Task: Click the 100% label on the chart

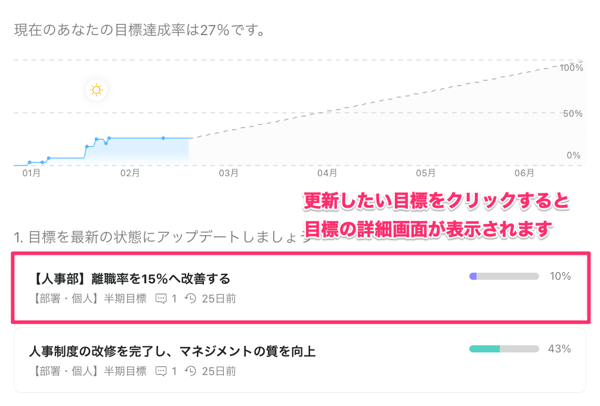Action: click(x=571, y=68)
